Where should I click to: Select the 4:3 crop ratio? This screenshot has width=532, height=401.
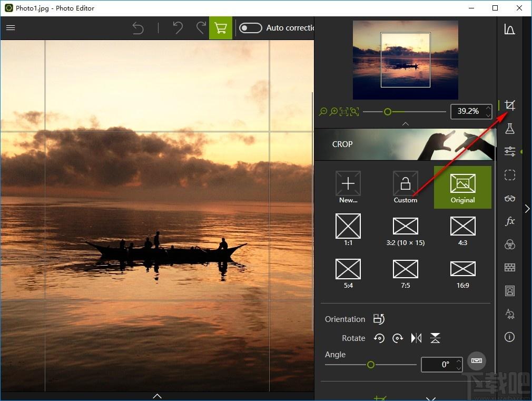point(463,231)
